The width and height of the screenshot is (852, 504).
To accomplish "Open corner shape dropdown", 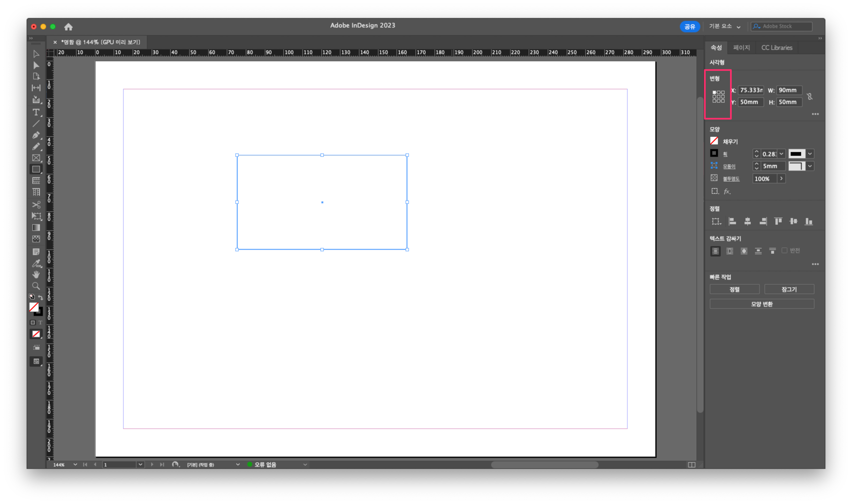I will point(810,166).
